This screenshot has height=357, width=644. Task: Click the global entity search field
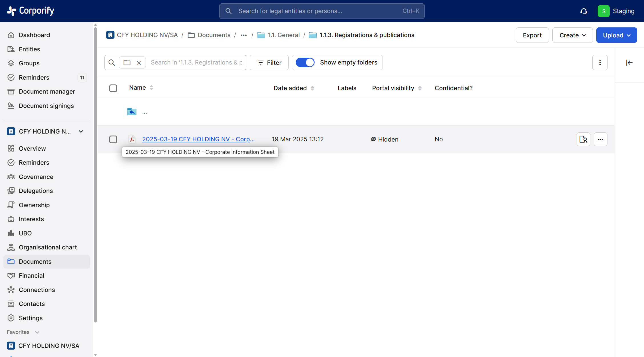[x=321, y=11]
